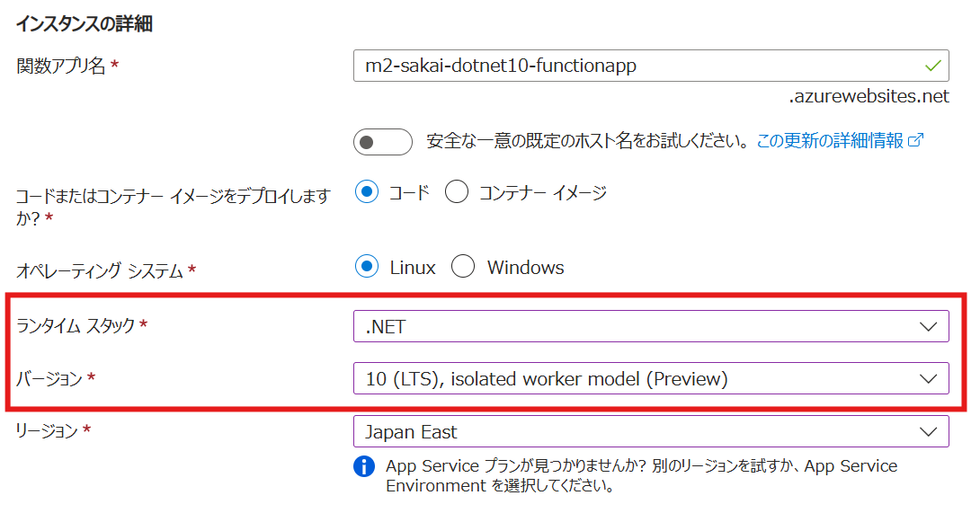Click the App Service プラン info message text
Image resolution: width=980 pixels, height=513 pixels.
[641, 475]
